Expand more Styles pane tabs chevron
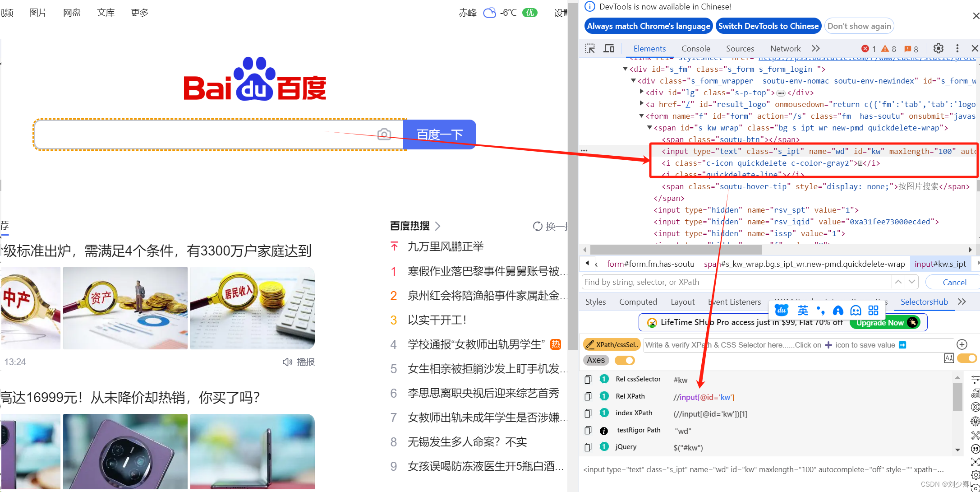The width and height of the screenshot is (980, 492). [x=962, y=302]
